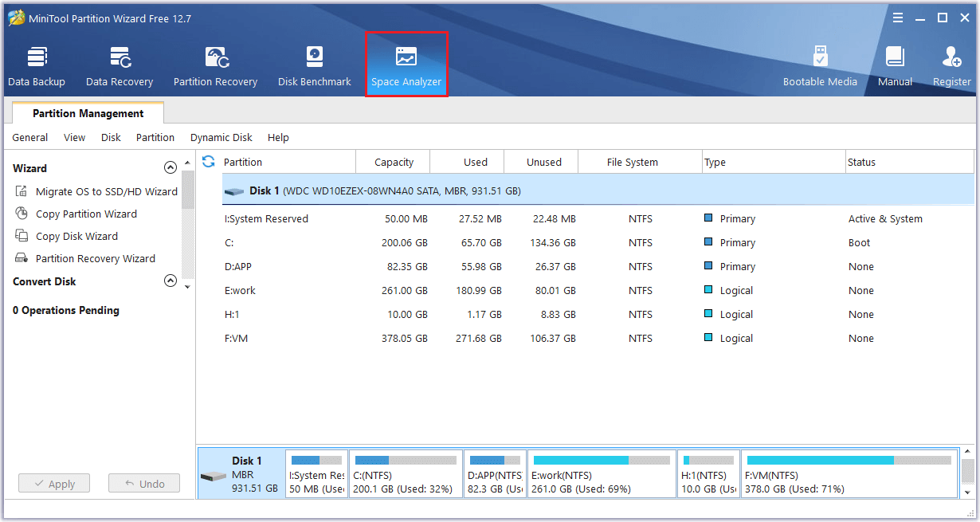The image size is (980, 522).
Task: Open the Disk menu
Action: coord(111,137)
